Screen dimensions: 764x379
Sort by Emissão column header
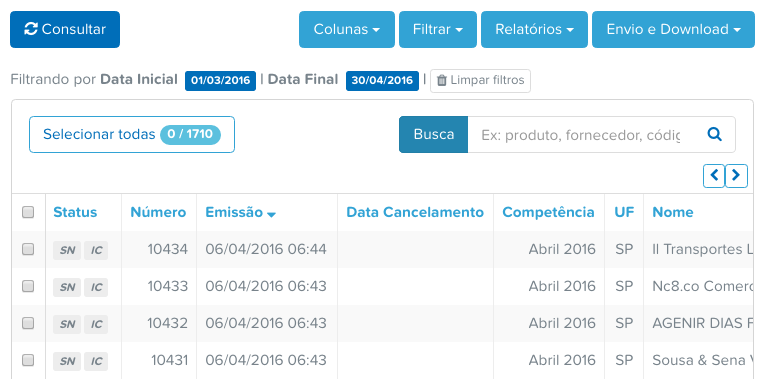coord(241,212)
